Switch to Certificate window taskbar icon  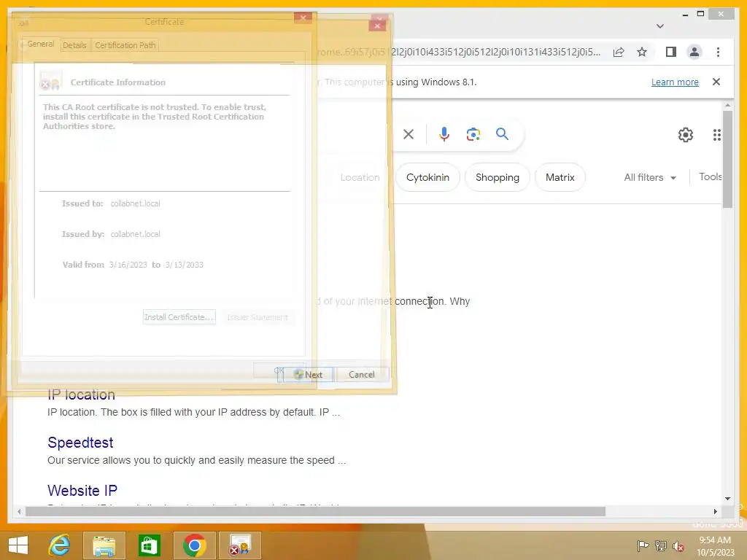[239, 545]
